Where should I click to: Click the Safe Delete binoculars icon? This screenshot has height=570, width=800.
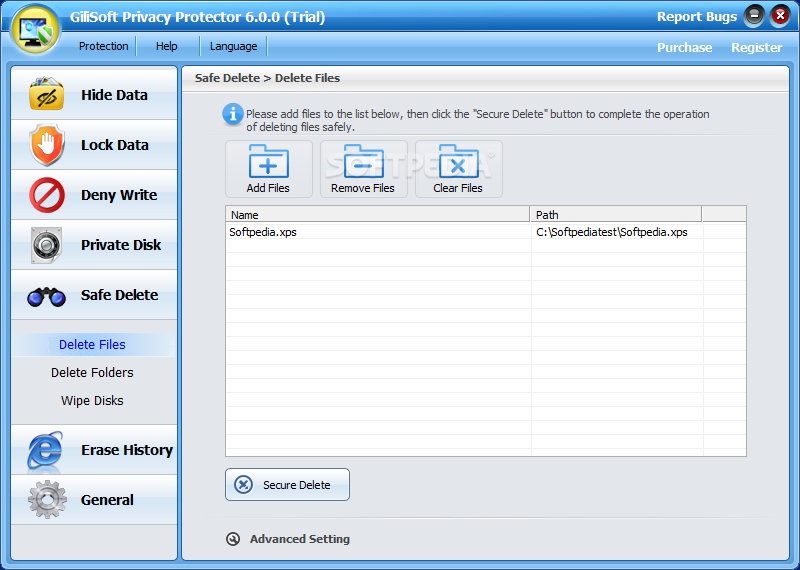(x=46, y=296)
